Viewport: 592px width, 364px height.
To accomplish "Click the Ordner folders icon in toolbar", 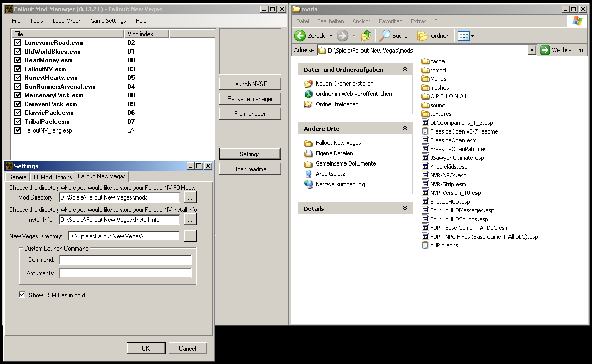I will coord(422,36).
